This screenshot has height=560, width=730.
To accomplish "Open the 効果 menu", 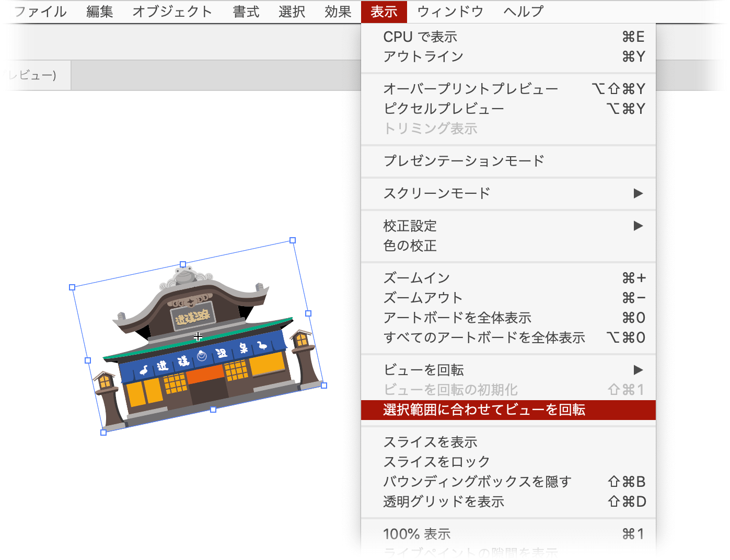I will 338,11.
